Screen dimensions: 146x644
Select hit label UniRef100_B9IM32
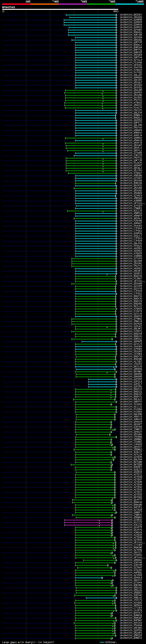coord(131,186)
